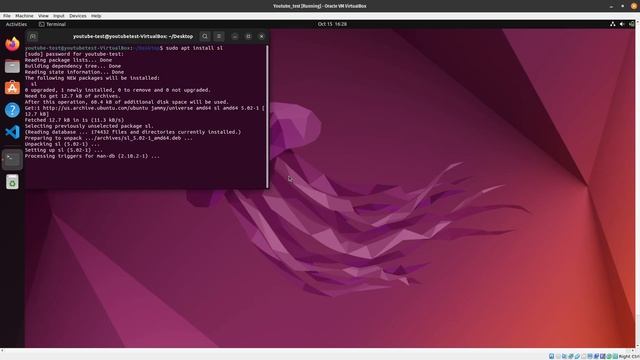Open the VirtualBox Devices menu
The image size is (640, 360).
[x=78, y=16]
